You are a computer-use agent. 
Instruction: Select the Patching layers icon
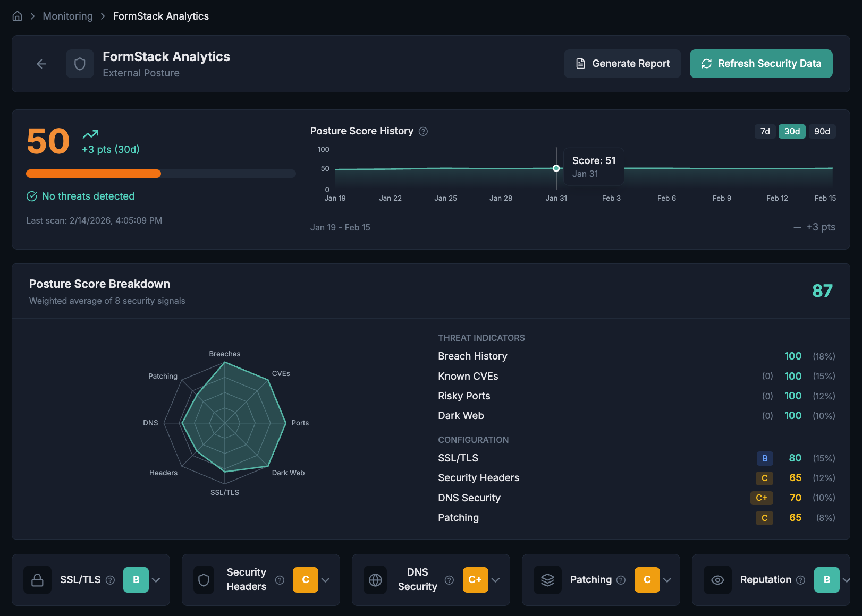(x=547, y=580)
